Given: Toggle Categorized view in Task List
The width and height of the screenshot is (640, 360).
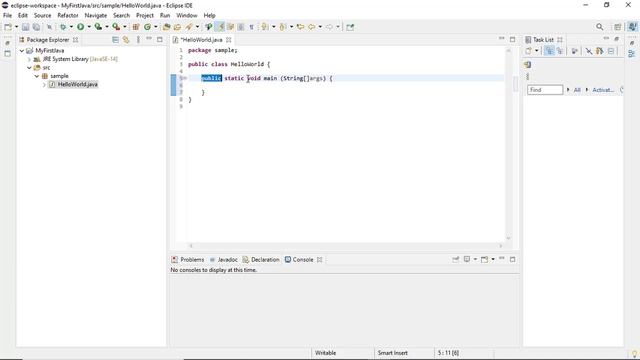Looking at the screenshot, I should (549, 51).
